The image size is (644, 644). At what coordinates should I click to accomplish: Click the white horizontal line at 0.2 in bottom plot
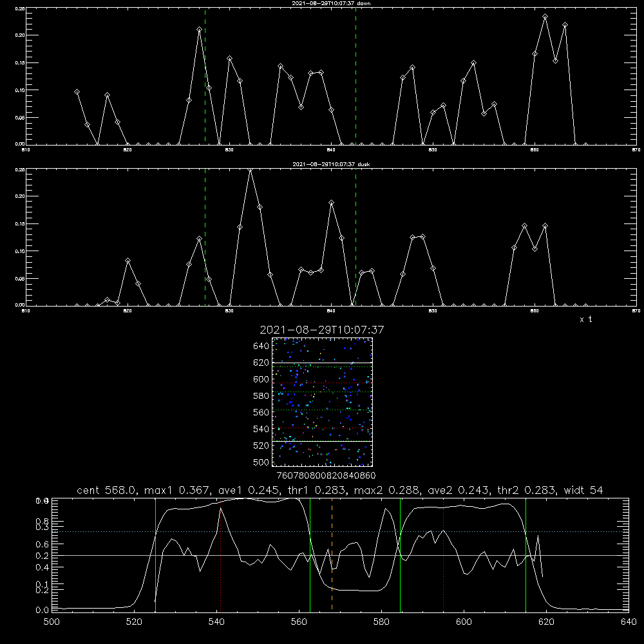[340, 555]
